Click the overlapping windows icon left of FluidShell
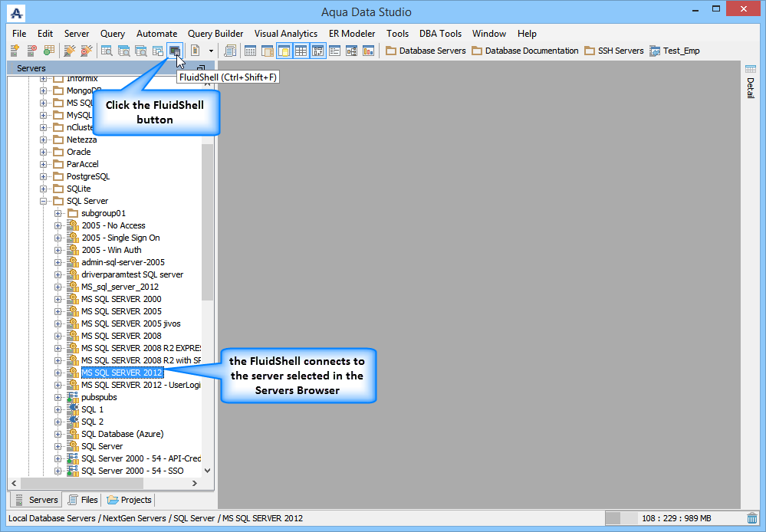 point(157,51)
